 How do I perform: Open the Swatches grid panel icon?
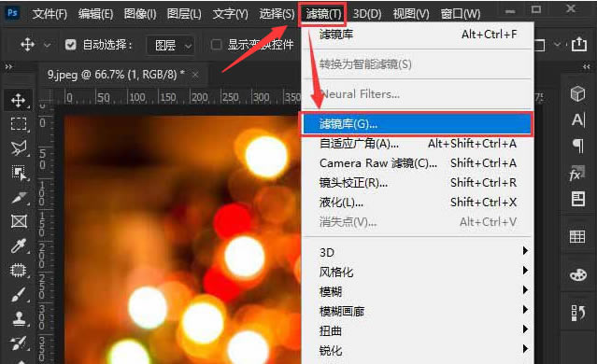(x=577, y=236)
